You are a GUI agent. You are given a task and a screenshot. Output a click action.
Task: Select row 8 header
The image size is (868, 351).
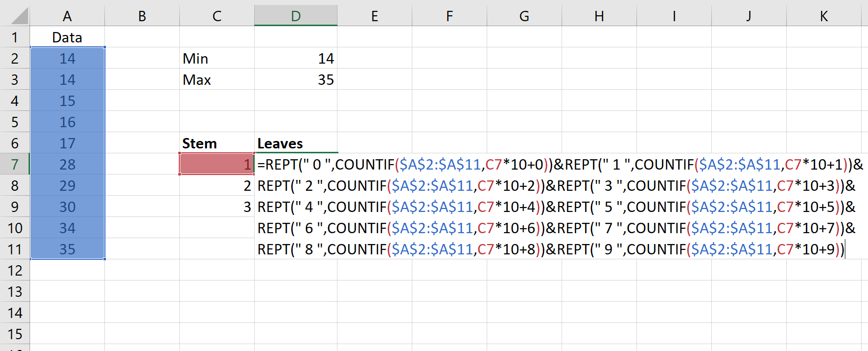pyautogui.click(x=15, y=185)
